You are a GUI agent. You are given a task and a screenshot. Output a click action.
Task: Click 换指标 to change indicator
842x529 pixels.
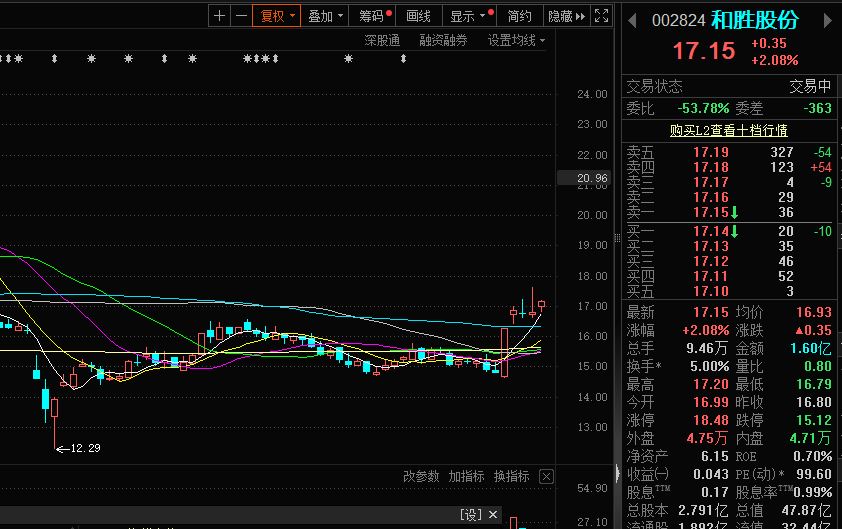coord(511,476)
